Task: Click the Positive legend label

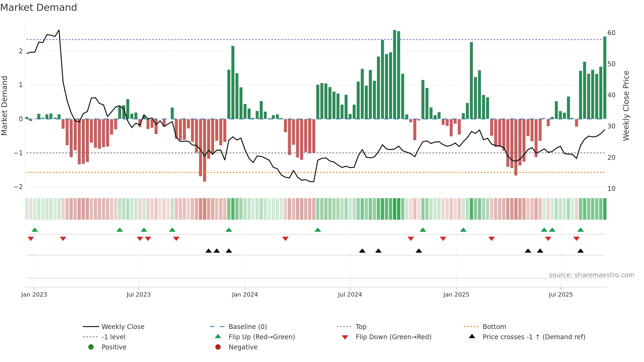Action: click(x=114, y=347)
